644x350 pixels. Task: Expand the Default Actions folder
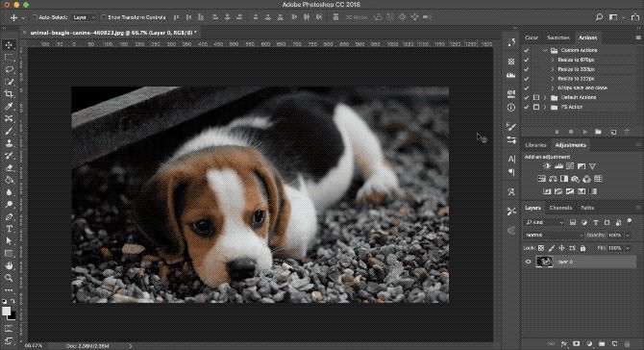point(545,97)
